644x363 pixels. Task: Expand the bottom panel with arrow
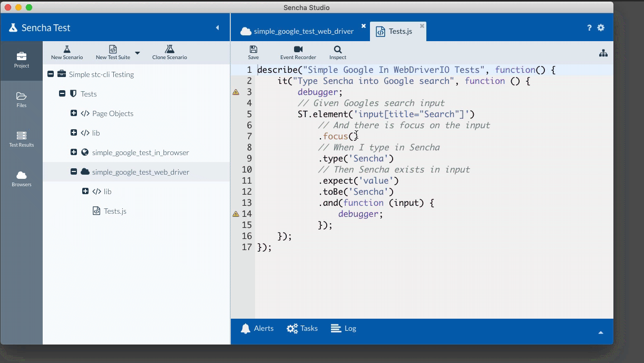[x=601, y=332]
